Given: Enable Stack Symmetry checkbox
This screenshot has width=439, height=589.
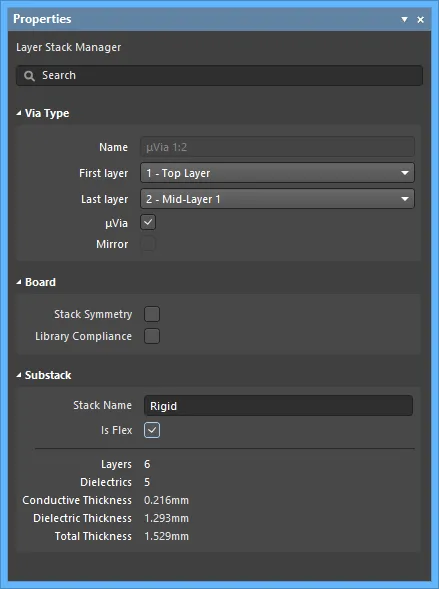Looking at the screenshot, I should [x=152, y=314].
